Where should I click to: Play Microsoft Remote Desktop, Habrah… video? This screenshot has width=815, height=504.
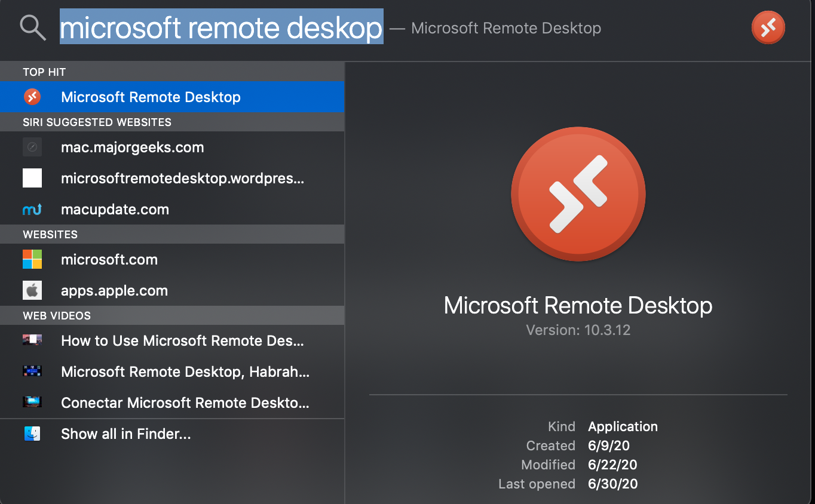click(x=172, y=371)
